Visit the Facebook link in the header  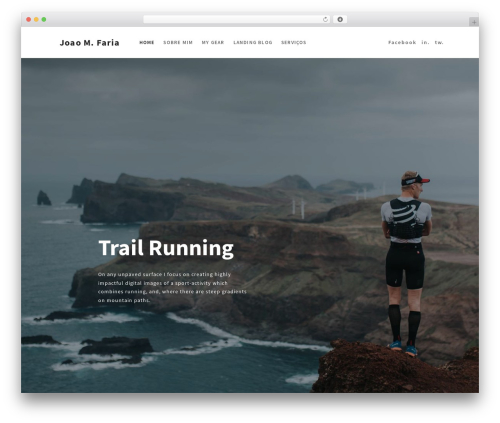pos(402,42)
